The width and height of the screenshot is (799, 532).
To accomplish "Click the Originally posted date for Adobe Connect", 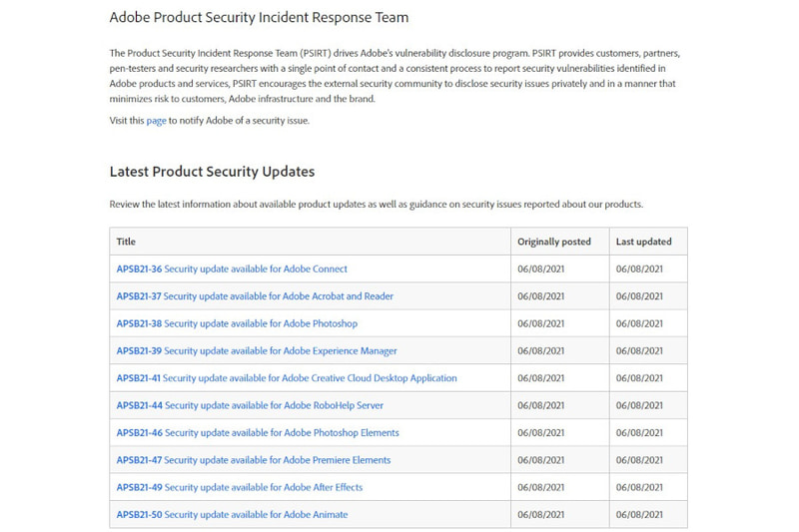I will (541, 268).
